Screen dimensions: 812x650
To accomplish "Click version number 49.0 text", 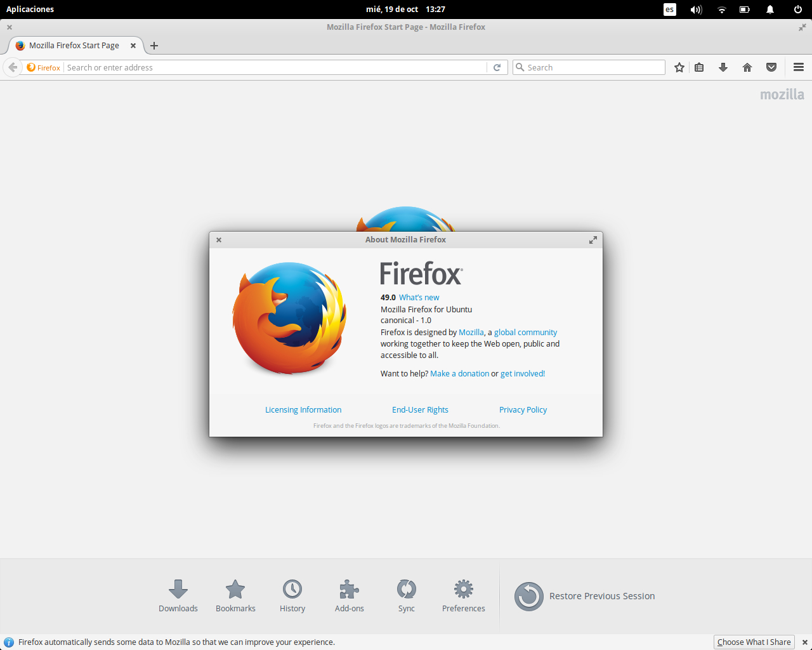I will [388, 298].
